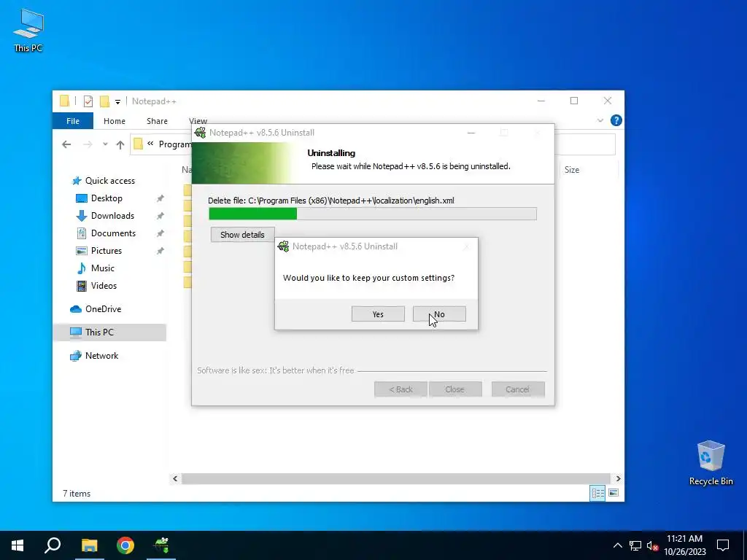Click the pin icon beside Downloads
This screenshot has width=747, height=560.
point(160,216)
